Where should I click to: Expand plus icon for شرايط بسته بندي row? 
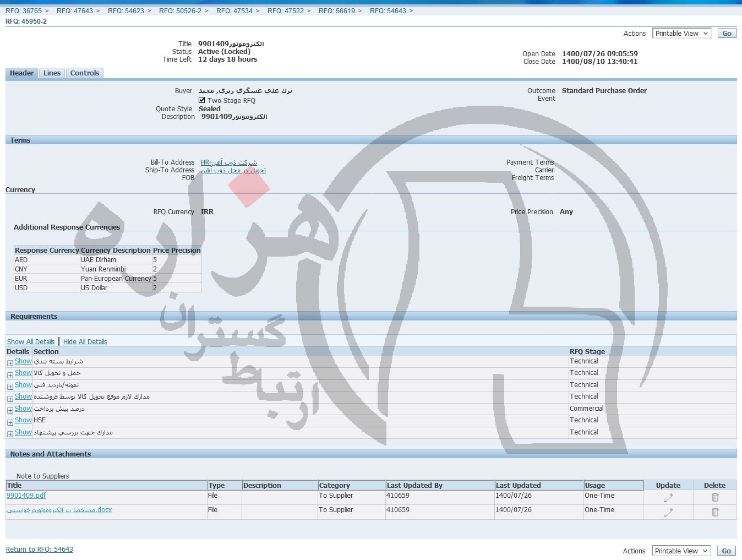tap(10, 363)
